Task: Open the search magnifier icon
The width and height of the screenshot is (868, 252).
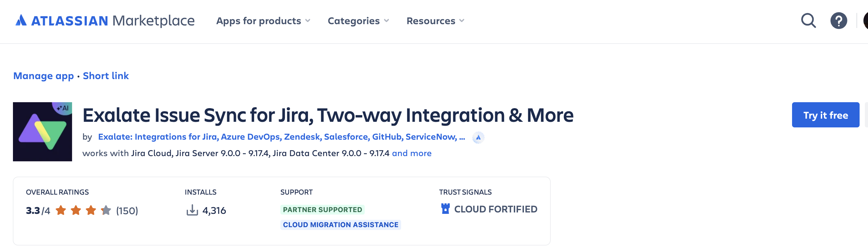Action: 808,21
